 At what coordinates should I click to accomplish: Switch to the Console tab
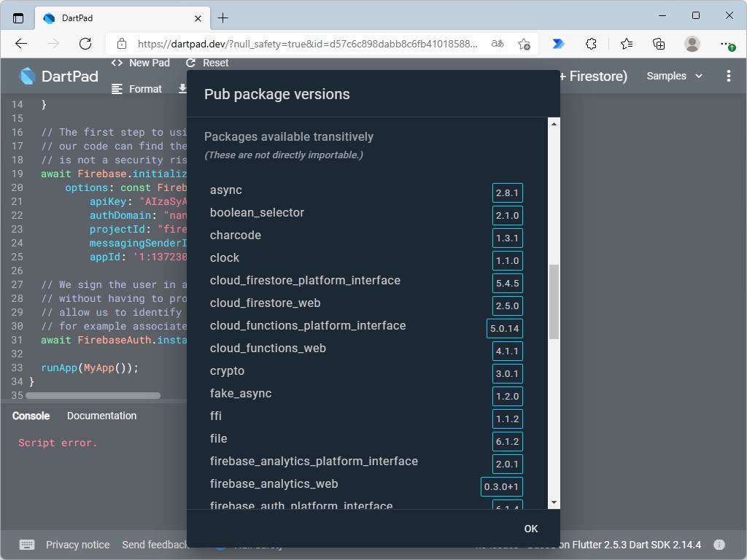(31, 416)
